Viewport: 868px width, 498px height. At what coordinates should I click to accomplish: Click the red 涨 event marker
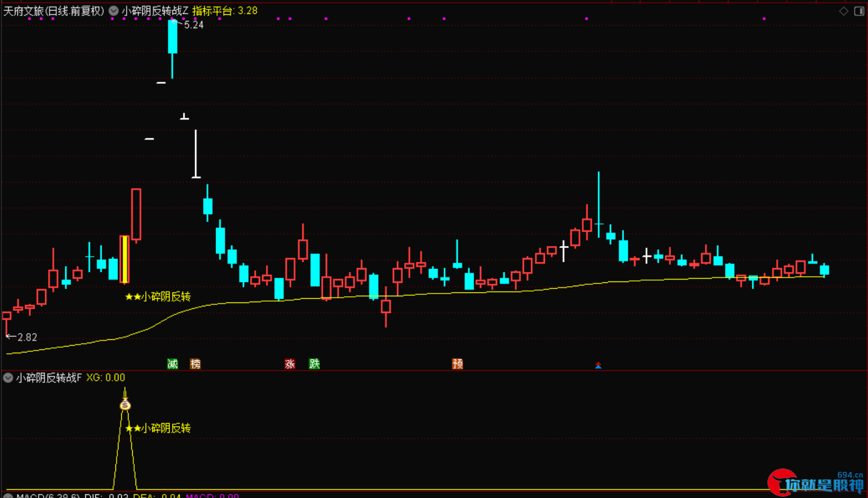pyautogui.click(x=290, y=364)
